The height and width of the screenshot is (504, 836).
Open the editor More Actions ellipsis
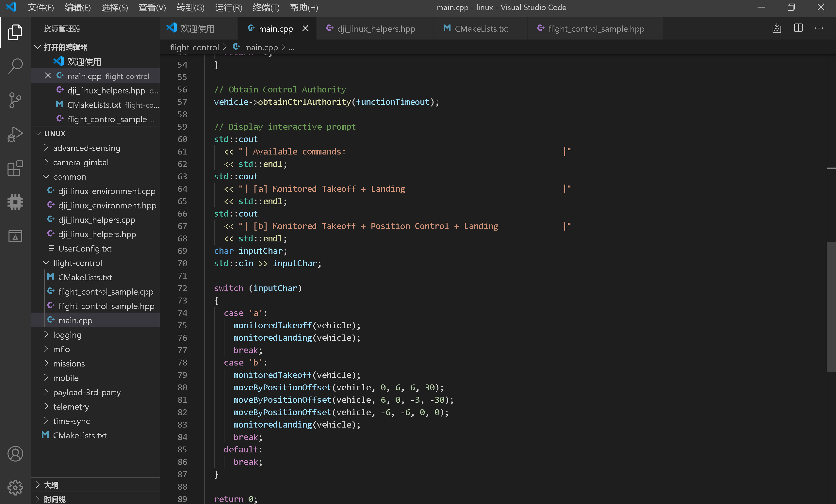tap(819, 28)
